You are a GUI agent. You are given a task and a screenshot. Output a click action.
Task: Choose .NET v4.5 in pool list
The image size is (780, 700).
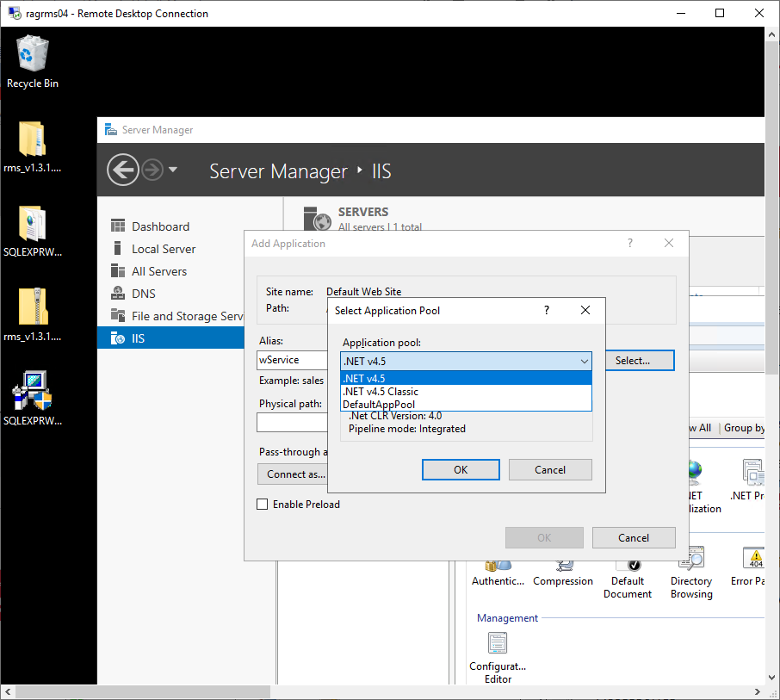click(x=466, y=379)
